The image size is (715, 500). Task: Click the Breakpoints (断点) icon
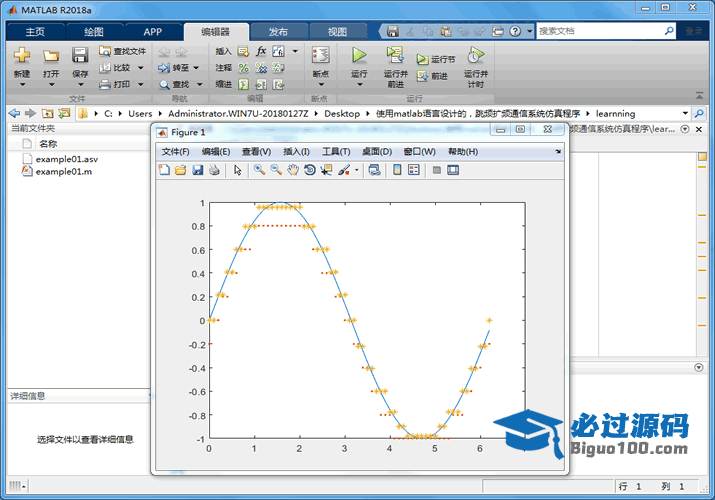[321, 55]
